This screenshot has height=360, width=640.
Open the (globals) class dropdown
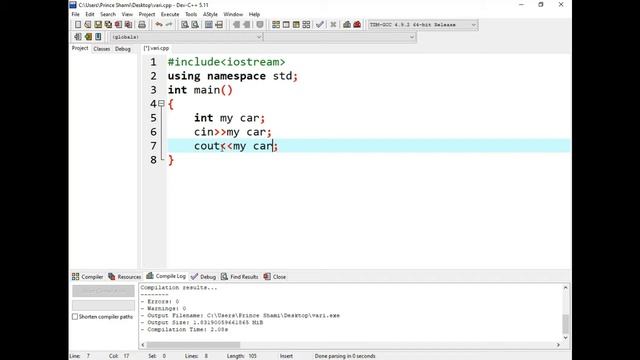(186, 37)
